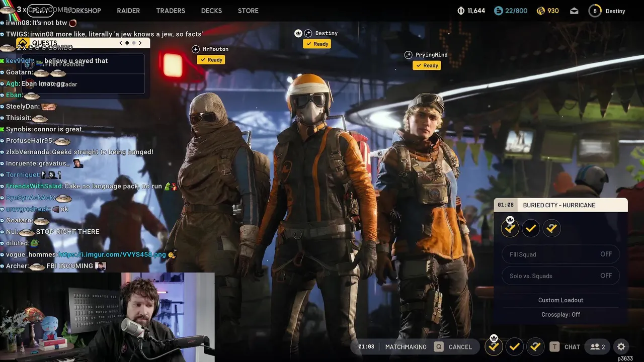
Task: Click 'Archer: FBI INCOMING' chat message
Action: click(x=53, y=266)
